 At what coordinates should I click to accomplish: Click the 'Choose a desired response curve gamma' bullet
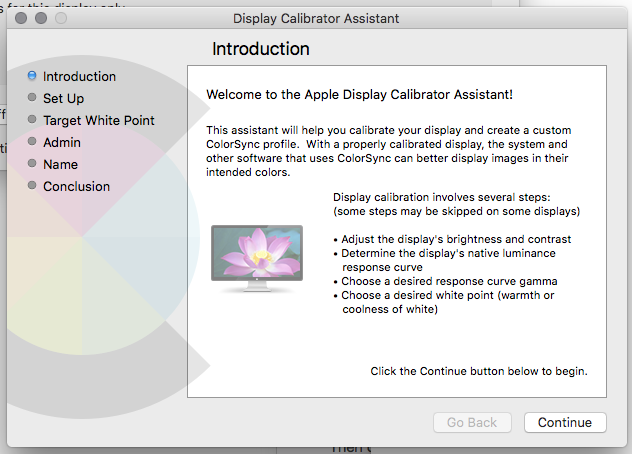445,281
